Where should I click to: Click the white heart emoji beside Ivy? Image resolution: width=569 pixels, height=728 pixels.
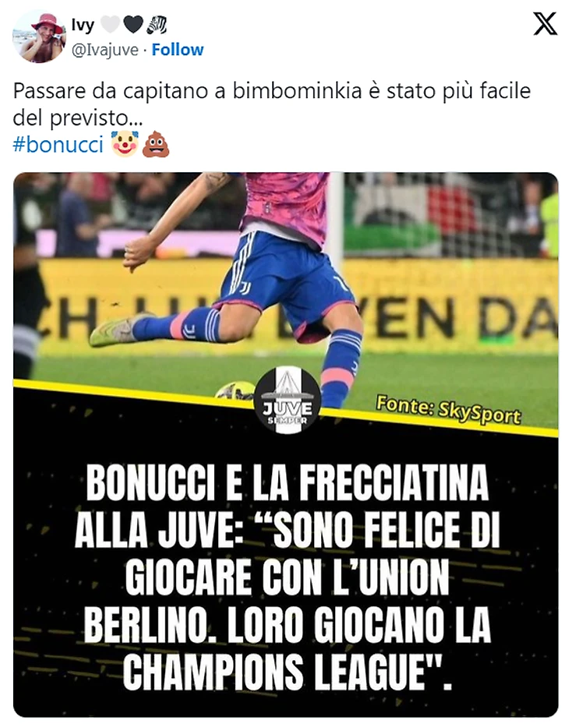click(x=111, y=25)
